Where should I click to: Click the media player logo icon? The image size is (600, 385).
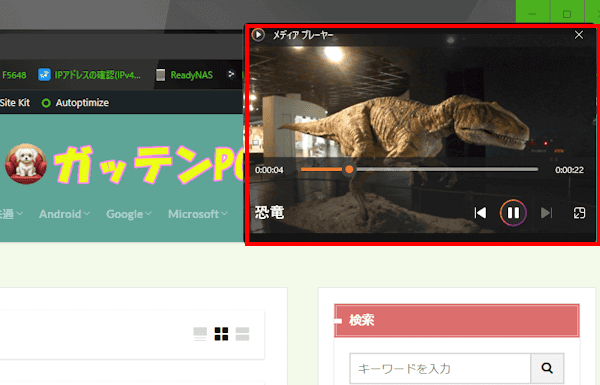click(258, 35)
